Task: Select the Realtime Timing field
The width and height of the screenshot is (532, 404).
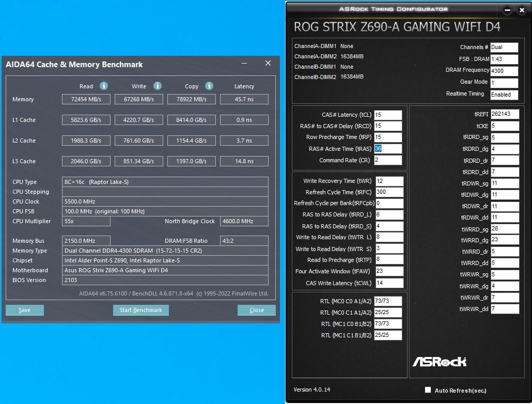Action: [504, 95]
